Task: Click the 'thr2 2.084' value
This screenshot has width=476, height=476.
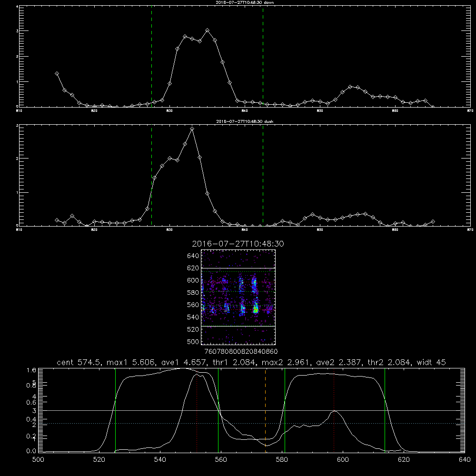Action: (x=389, y=362)
